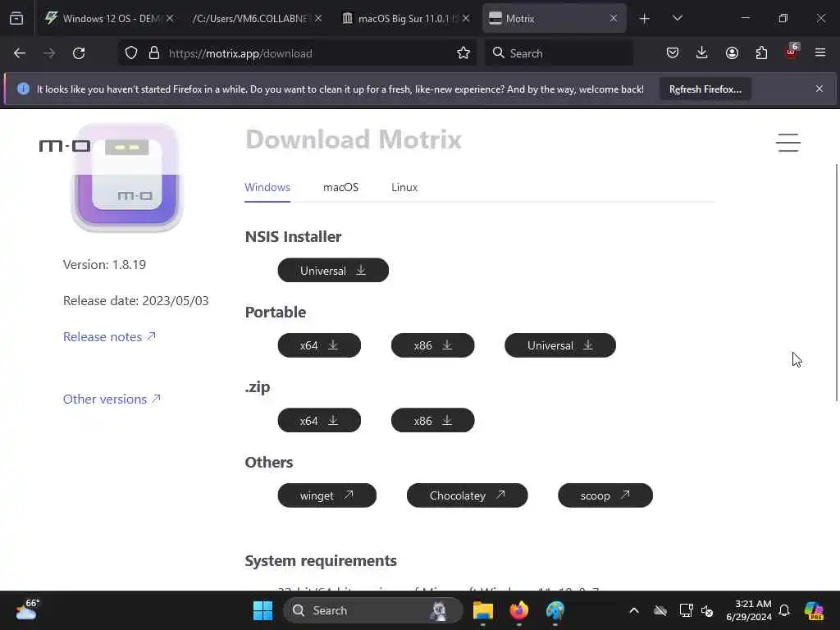The image size is (840, 630).
Task: Focus the motrix.app URL address bar
Action: pos(297,53)
